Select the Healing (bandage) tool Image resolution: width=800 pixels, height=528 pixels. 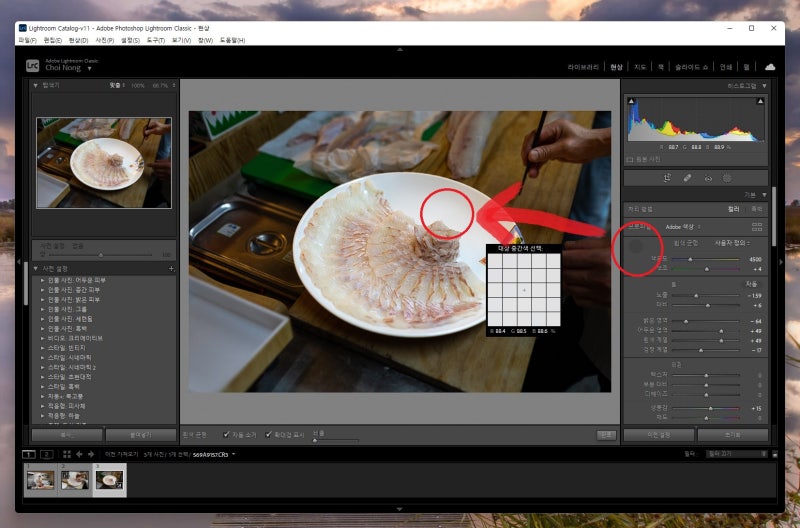(x=687, y=178)
